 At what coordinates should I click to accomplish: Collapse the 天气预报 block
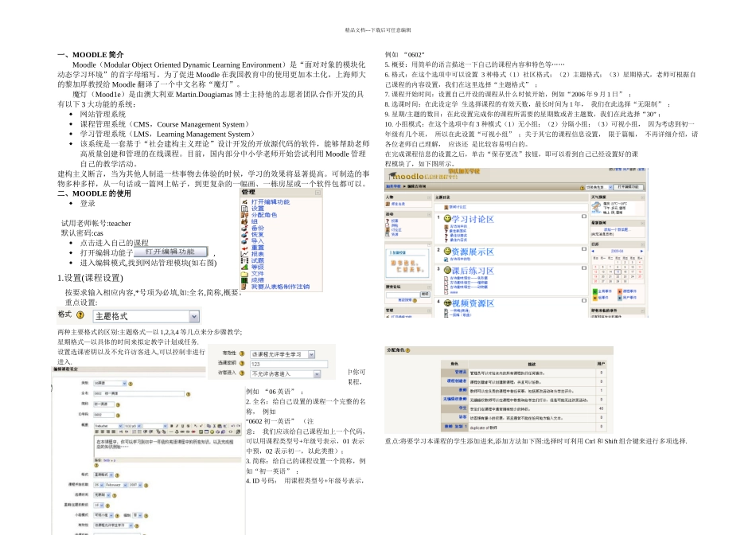[642, 197]
